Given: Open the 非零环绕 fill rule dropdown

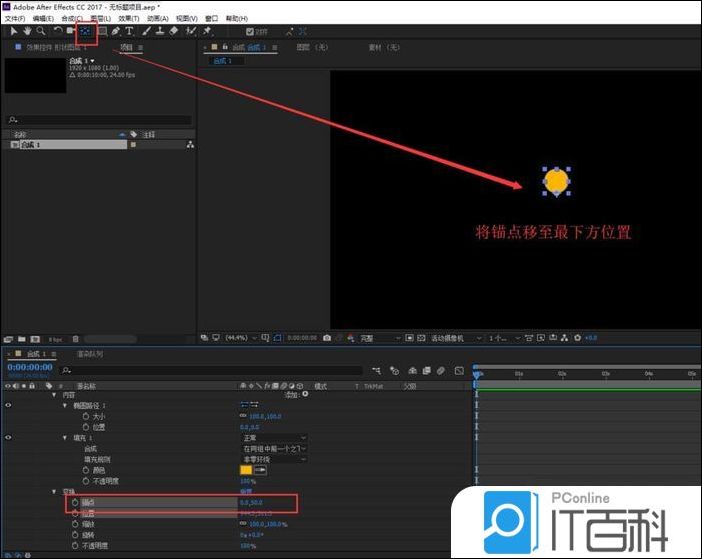Looking at the screenshot, I should (273, 459).
